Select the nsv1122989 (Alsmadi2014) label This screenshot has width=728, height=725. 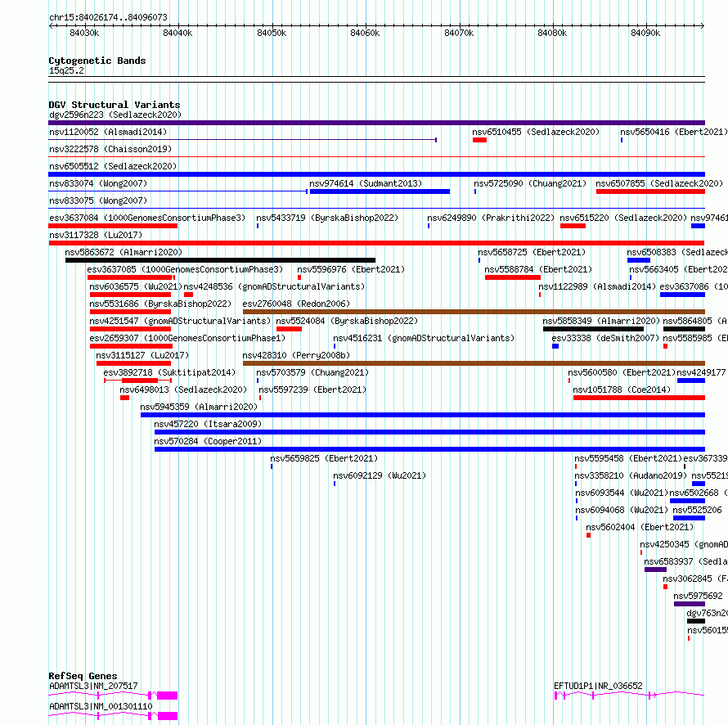tap(597, 286)
